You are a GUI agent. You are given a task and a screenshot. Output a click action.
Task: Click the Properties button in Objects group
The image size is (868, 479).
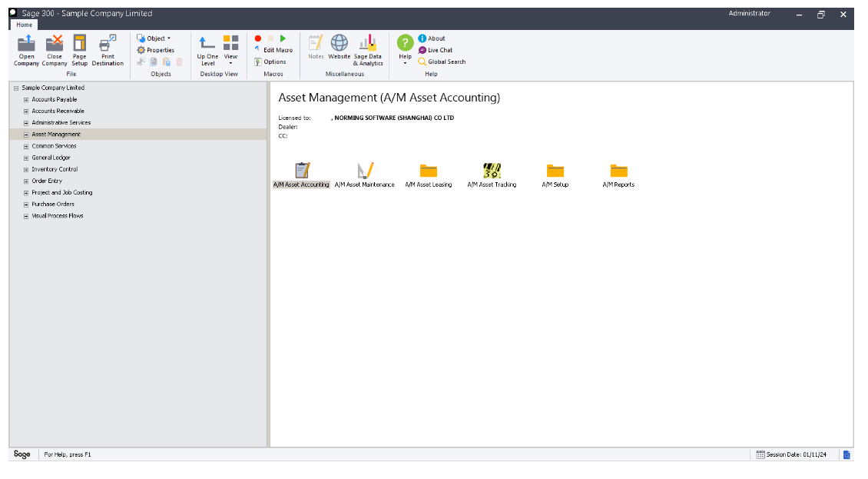click(x=156, y=50)
